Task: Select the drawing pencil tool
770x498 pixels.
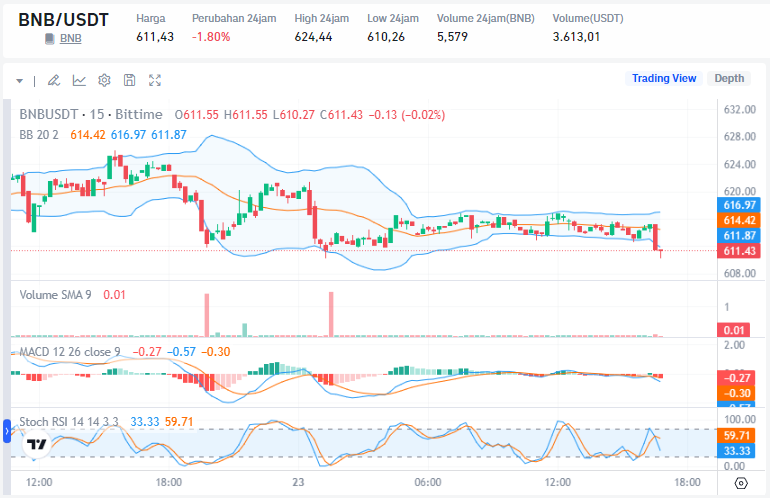Action: pyautogui.click(x=54, y=80)
